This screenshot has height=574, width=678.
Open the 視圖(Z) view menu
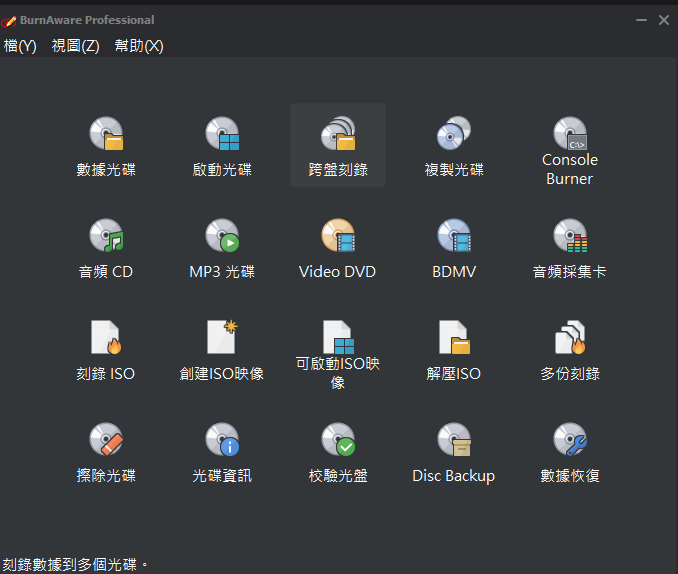[x=76, y=45]
